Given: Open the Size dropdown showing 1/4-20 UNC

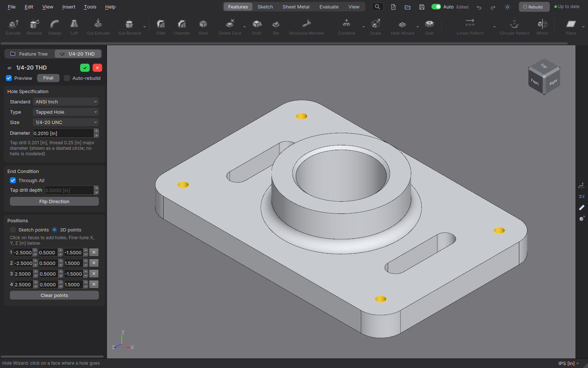Looking at the screenshot, I should [x=66, y=122].
